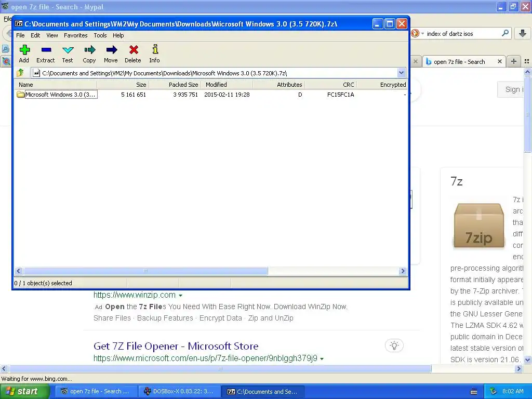Sort by Packed Size column header

click(x=175, y=85)
